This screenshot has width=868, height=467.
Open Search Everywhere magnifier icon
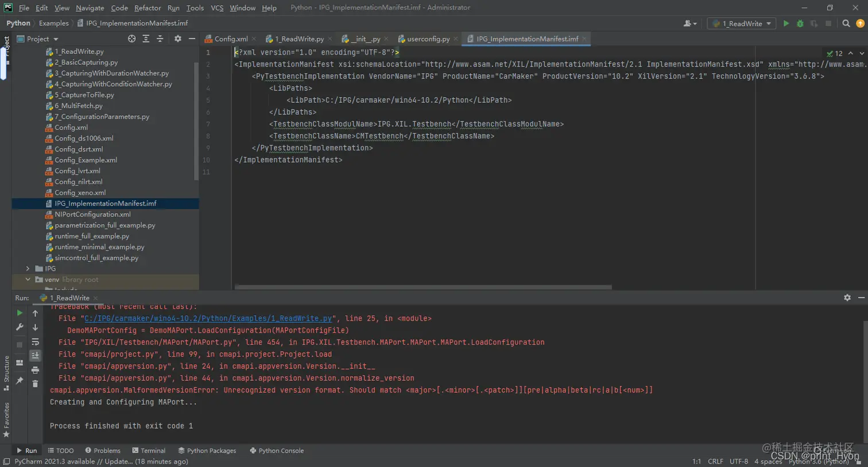click(x=846, y=24)
